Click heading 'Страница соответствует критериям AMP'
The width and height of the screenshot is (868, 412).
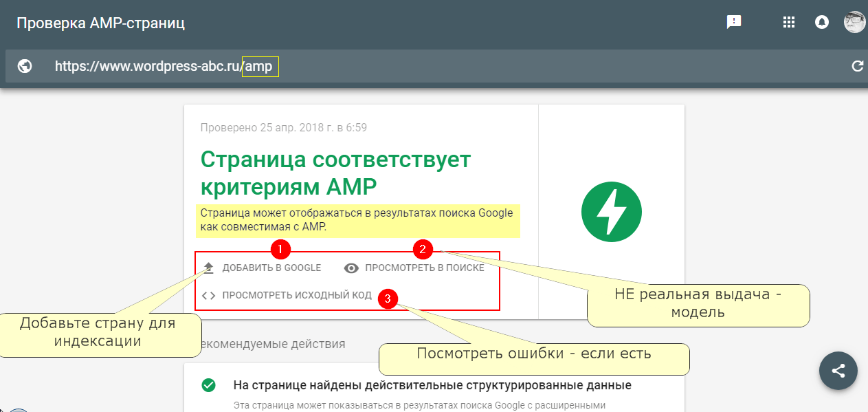pyautogui.click(x=335, y=173)
